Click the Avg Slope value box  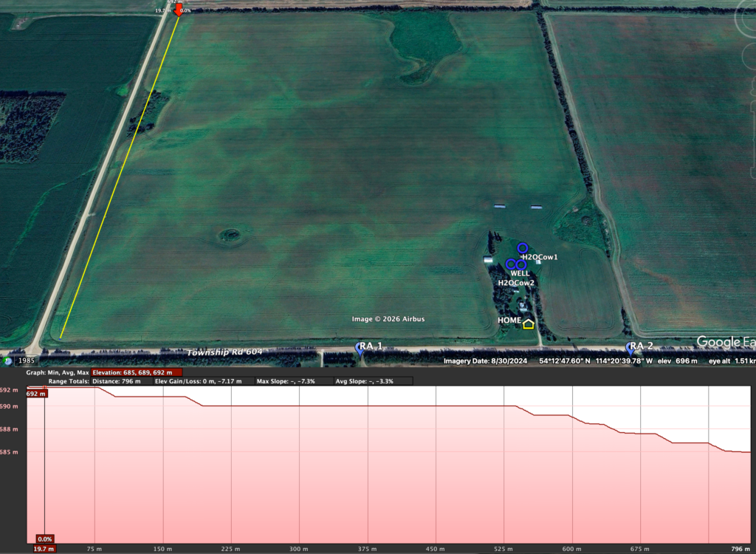(x=372, y=381)
